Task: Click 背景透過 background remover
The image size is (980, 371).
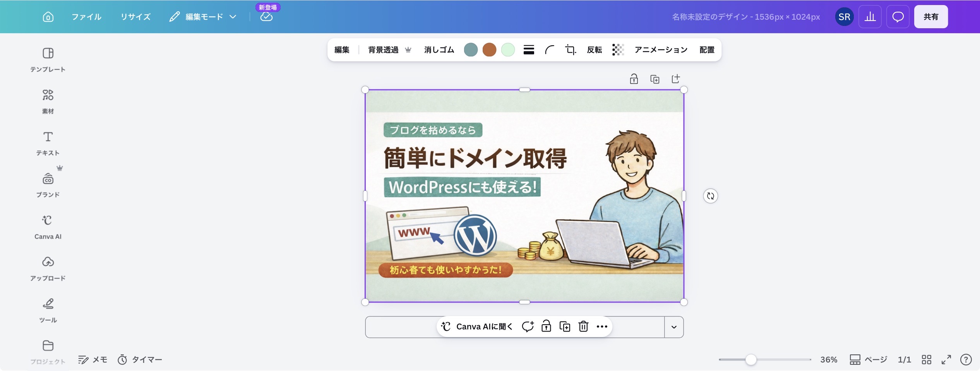Action: coord(389,50)
